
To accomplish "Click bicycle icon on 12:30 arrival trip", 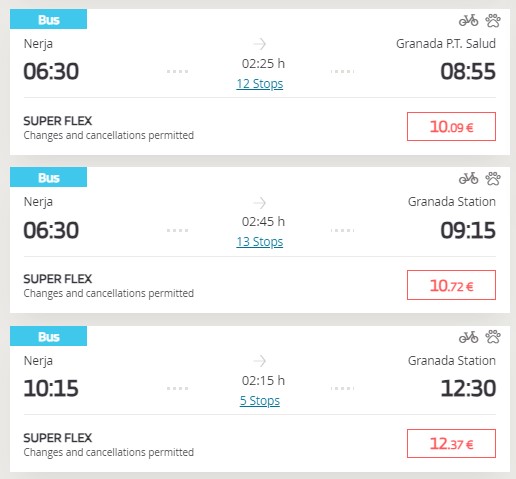I will [x=468, y=337].
